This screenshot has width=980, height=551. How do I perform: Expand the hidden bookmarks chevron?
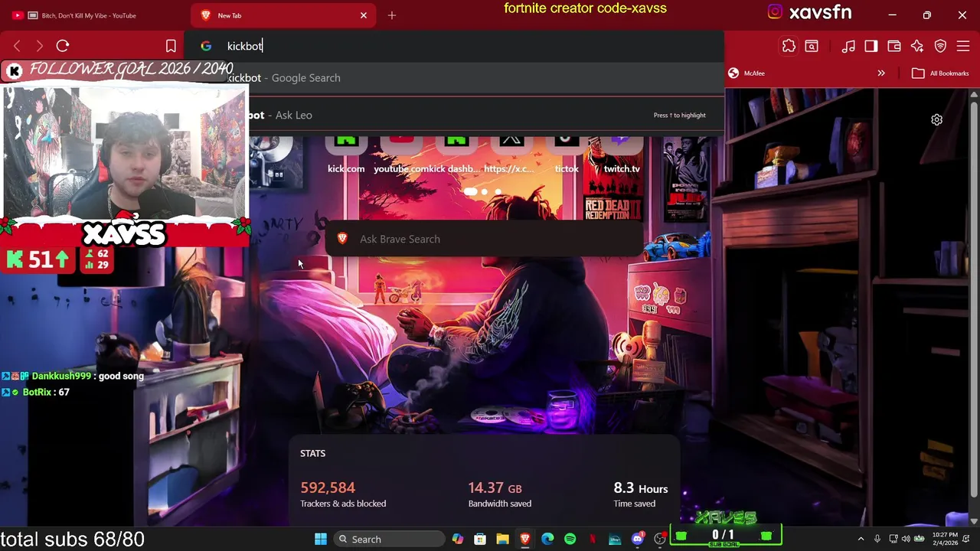(881, 73)
